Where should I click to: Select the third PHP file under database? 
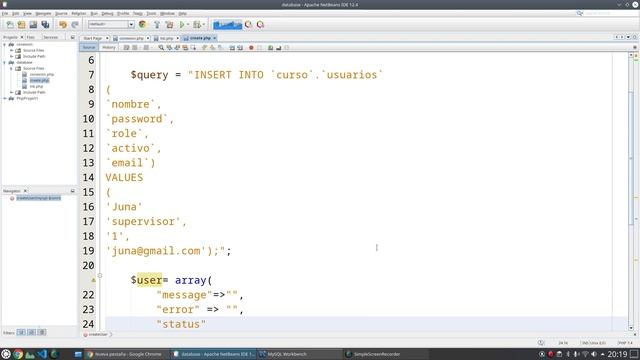(36, 87)
